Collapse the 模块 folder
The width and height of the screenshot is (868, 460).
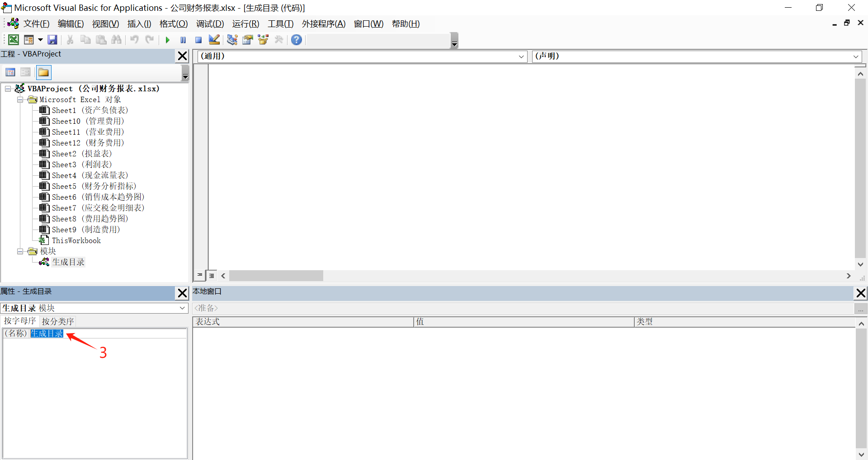click(x=20, y=251)
